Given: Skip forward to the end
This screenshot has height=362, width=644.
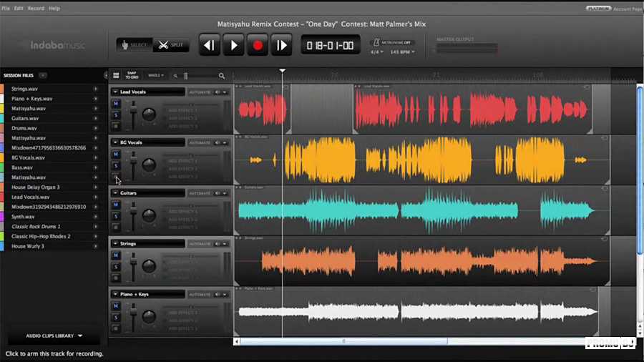Looking at the screenshot, I should [x=281, y=45].
